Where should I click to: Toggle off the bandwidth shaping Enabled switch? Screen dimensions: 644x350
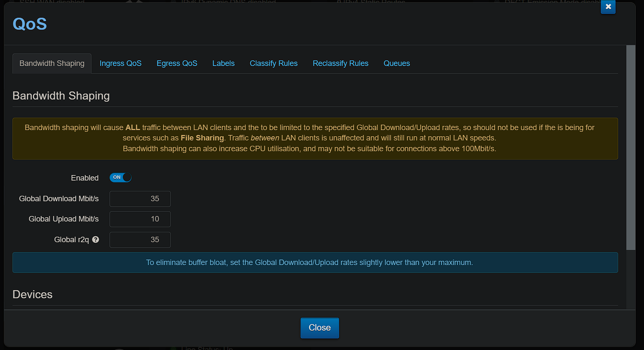click(x=120, y=177)
